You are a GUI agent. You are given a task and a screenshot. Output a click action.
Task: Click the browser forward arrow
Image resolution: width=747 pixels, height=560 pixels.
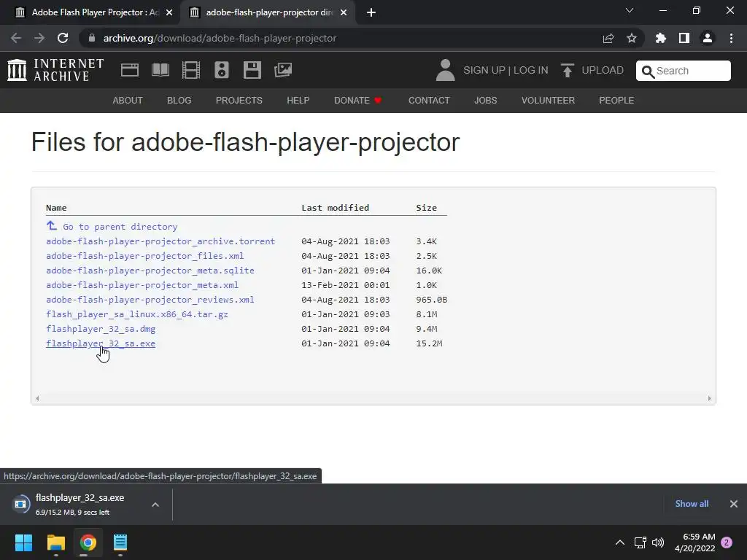39,38
